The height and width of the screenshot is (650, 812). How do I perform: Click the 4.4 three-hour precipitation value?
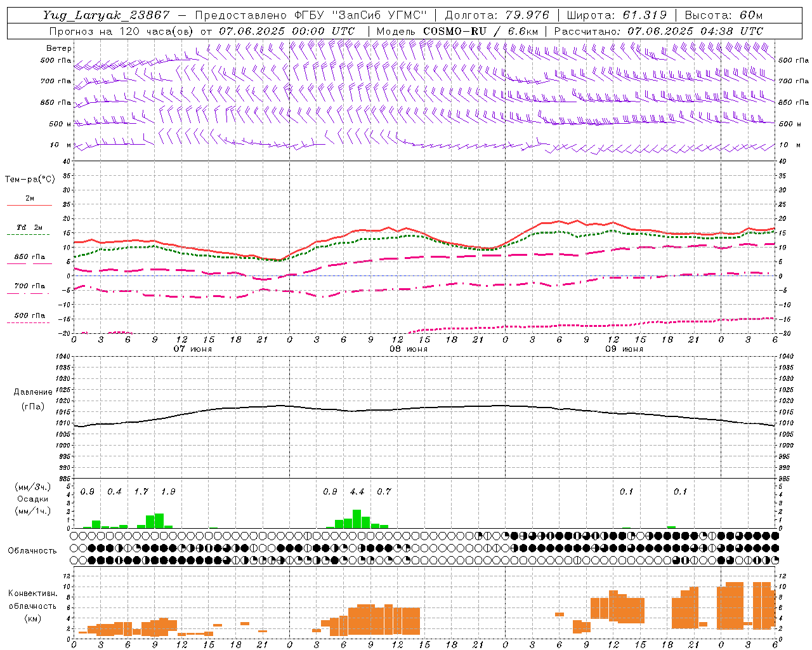(x=357, y=492)
